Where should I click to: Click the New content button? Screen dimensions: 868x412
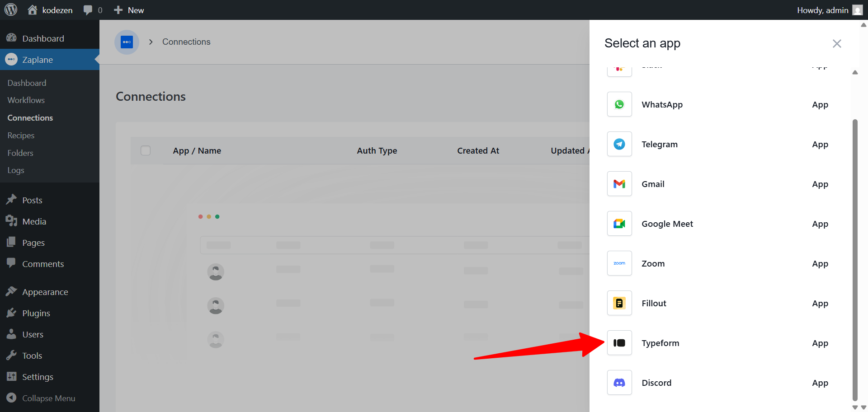click(129, 10)
